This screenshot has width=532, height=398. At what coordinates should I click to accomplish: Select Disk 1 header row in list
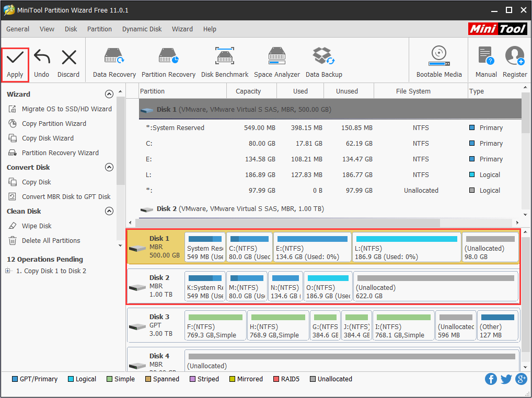(x=330, y=110)
